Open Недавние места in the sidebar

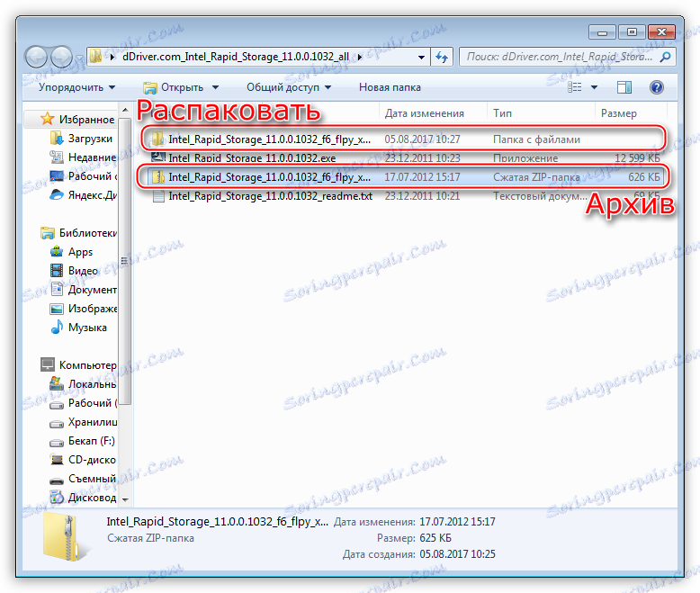click(x=83, y=157)
